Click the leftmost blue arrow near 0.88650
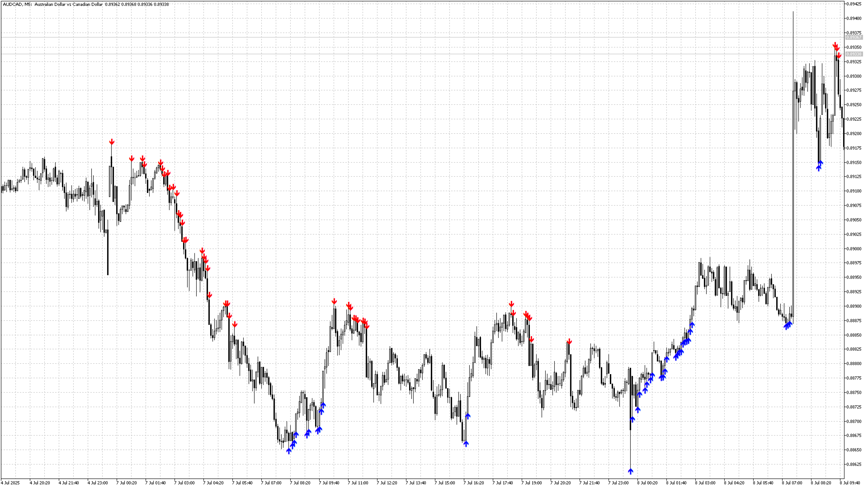The image size is (868, 488). 289,450
